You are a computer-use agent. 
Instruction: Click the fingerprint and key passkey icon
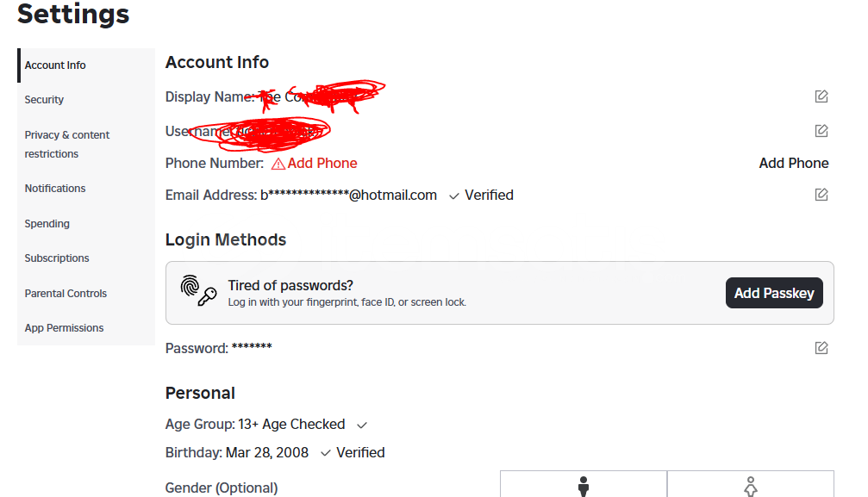tap(198, 290)
